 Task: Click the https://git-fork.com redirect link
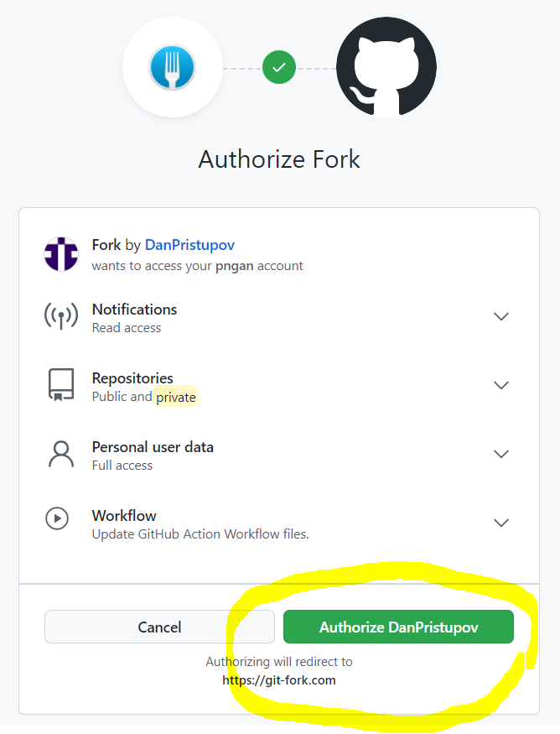pyautogui.click(x=279, y=680)
